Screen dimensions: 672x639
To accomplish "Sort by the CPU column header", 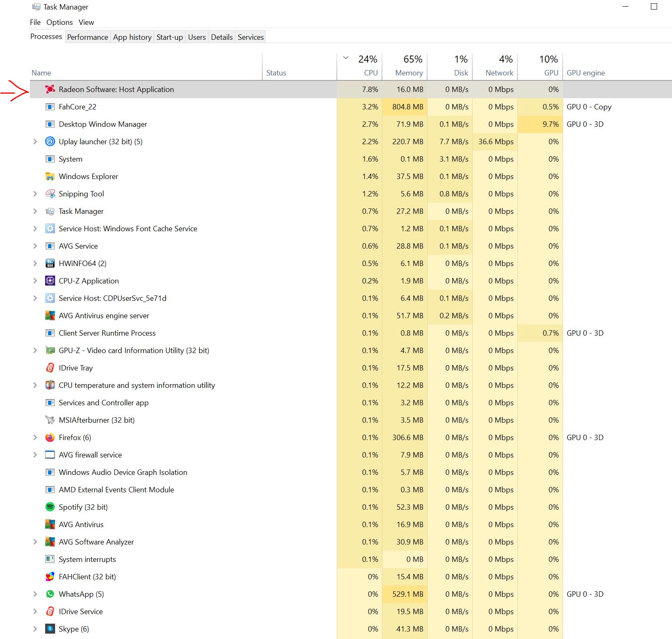I will (x=360, y=67).
